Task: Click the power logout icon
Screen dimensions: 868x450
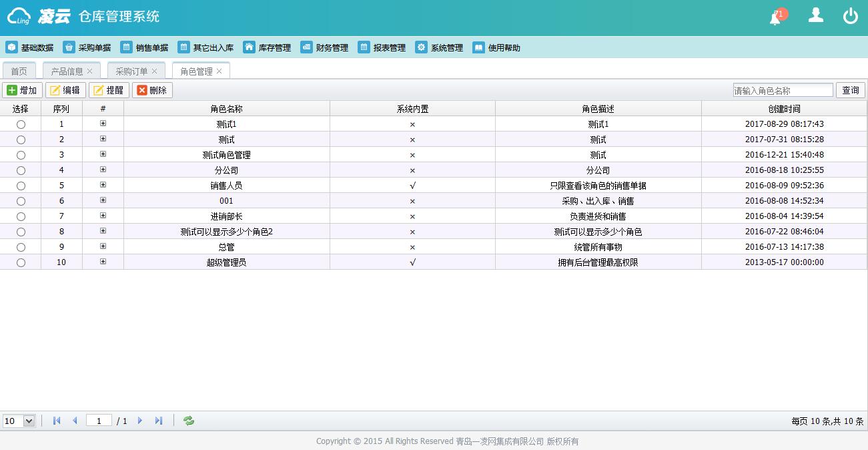Action: pyautogui.click(x=850, y=16)
